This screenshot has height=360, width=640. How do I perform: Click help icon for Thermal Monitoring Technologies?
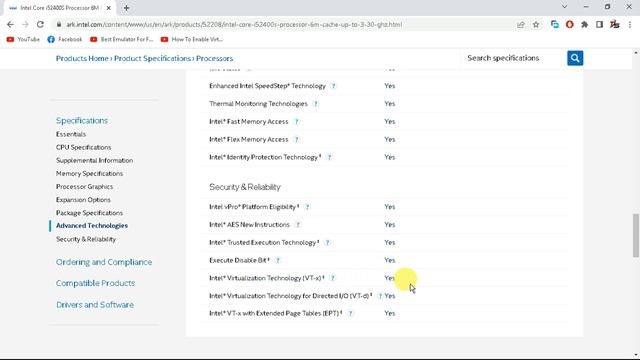pyautogui.click(x=316, y=104)
